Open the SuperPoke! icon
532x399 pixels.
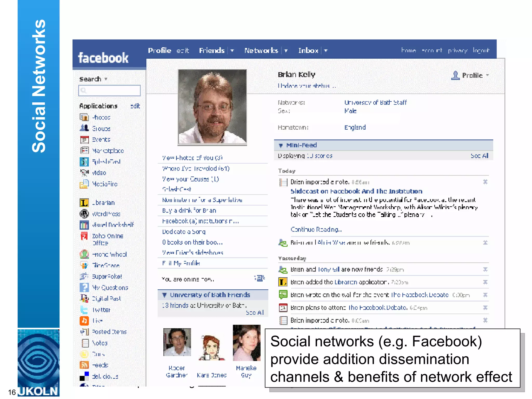tap(84, 276)
